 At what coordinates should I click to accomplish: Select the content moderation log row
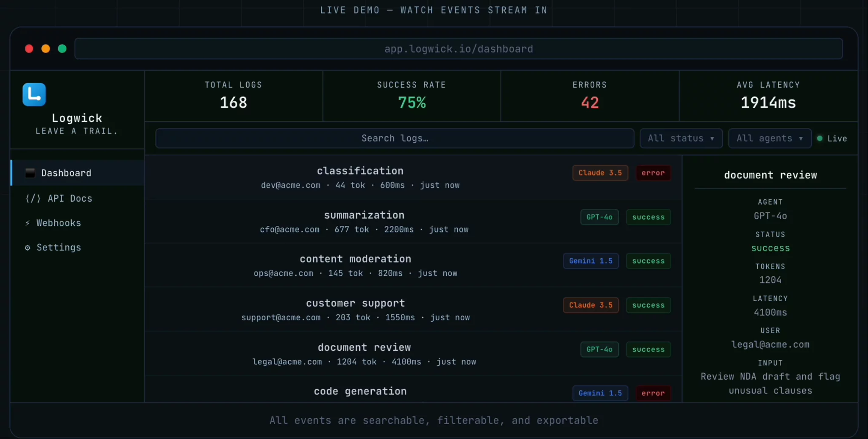413,266
